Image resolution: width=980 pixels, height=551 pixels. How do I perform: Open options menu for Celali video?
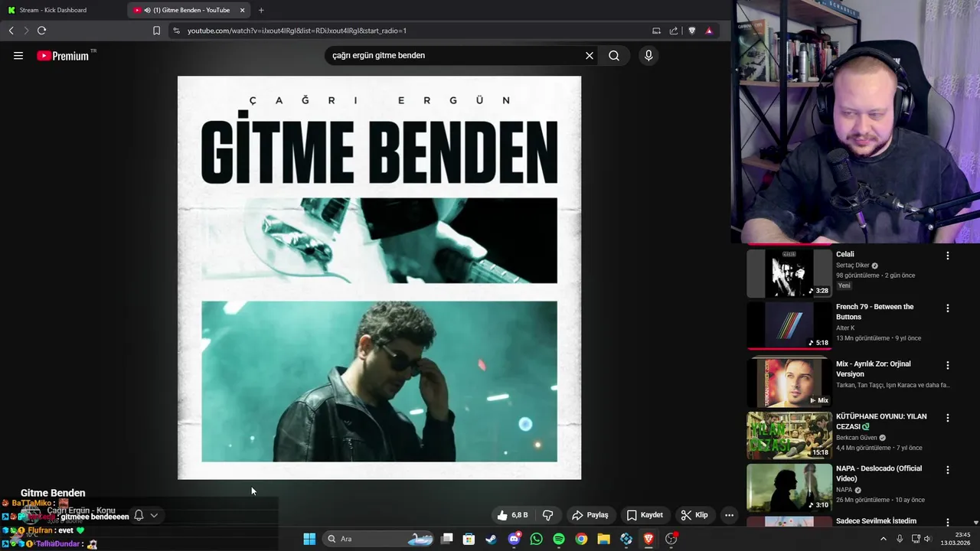(x=947, y=256)
